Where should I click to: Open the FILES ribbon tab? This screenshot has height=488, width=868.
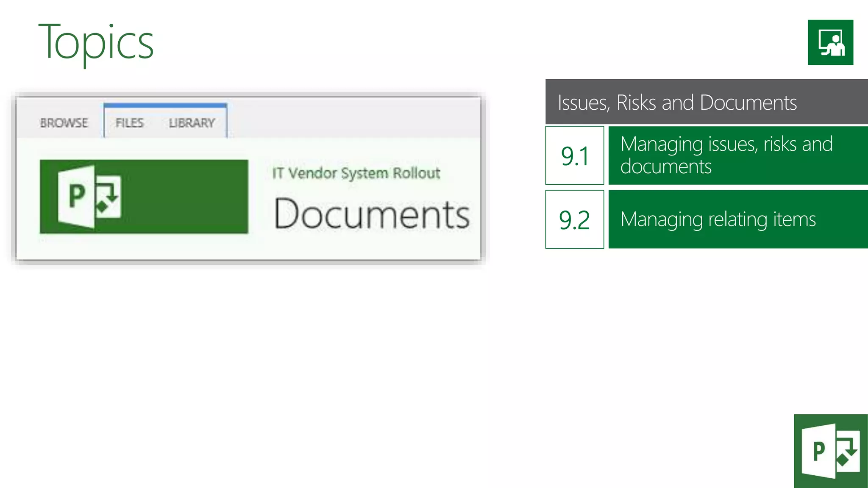(130, 123)
